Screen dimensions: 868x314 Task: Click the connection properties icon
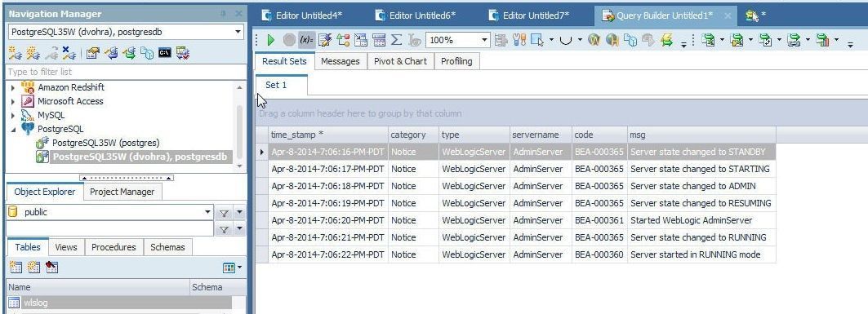[93, 53]
